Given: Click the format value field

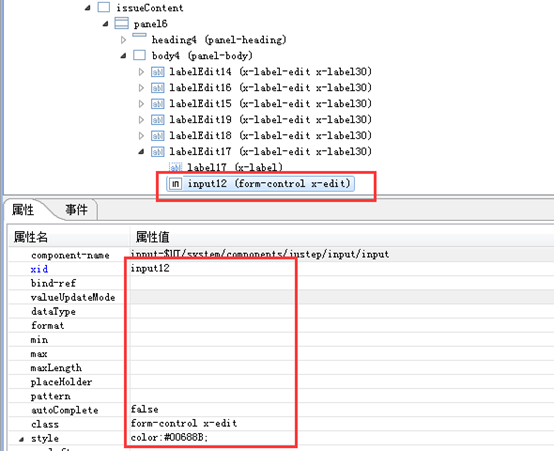Looking at the screenshot, I should [342, 325].
